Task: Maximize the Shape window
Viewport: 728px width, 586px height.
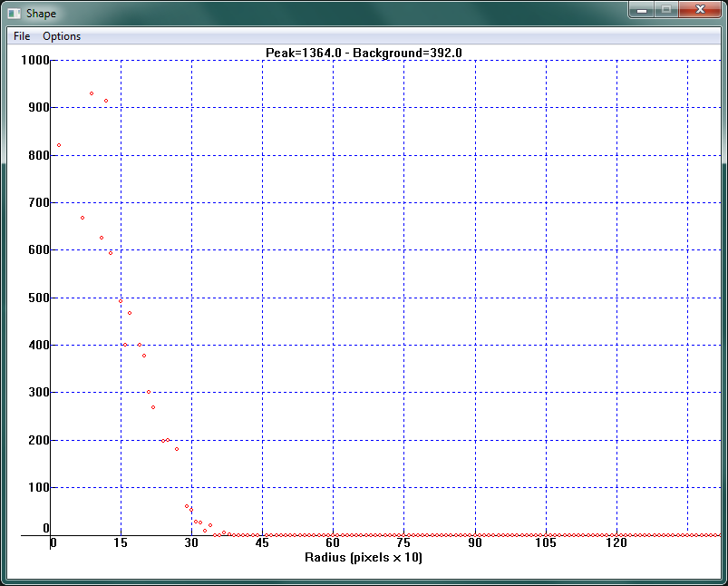Action: [666, 10]
